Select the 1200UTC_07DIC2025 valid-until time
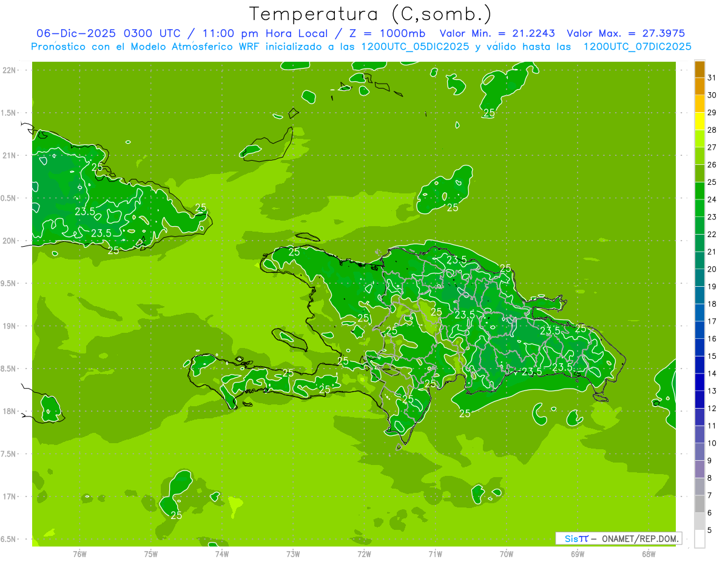This screenshot has width=728, height=562. (x=637, y=47)
